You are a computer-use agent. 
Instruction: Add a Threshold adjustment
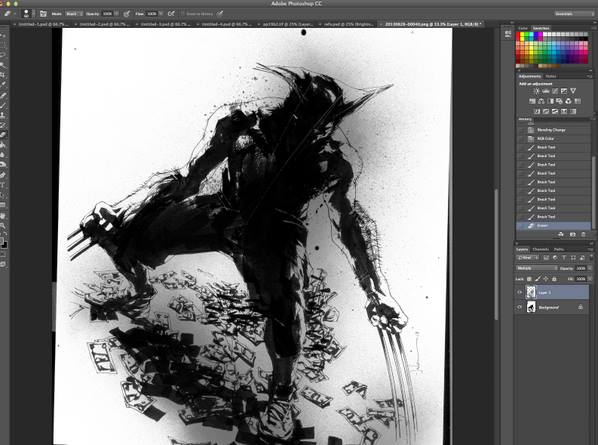[x=555, y=111]
